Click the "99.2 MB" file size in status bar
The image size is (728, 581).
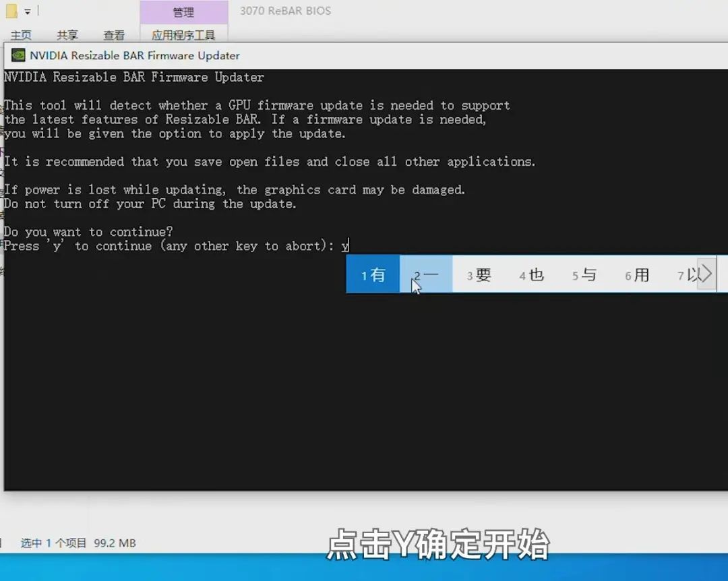(115, 543)
